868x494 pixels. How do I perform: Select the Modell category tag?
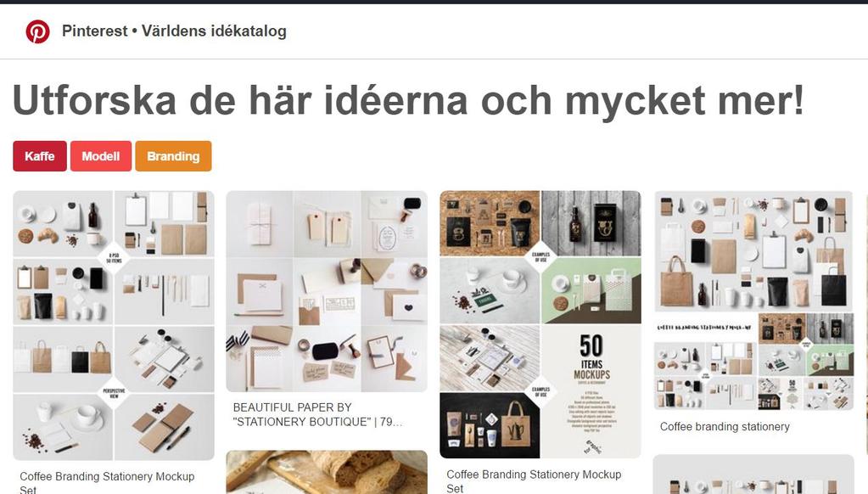pyautogui.click(x=101, y=156)
